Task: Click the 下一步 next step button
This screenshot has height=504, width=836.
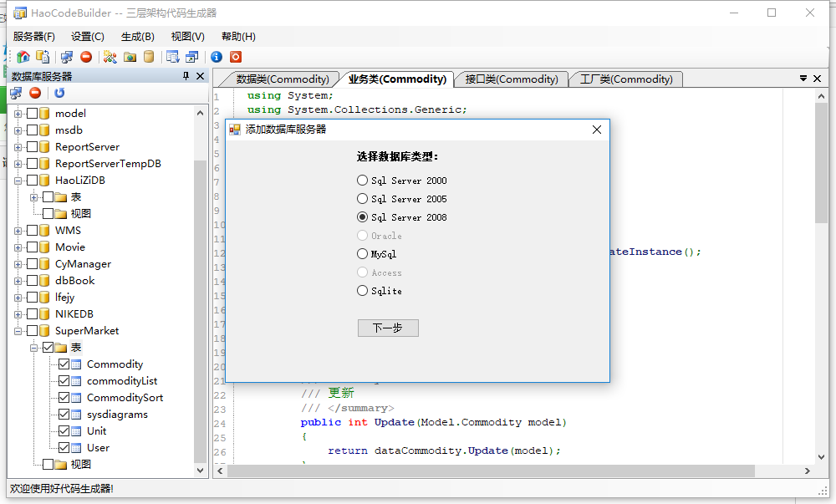Action: 388,328
